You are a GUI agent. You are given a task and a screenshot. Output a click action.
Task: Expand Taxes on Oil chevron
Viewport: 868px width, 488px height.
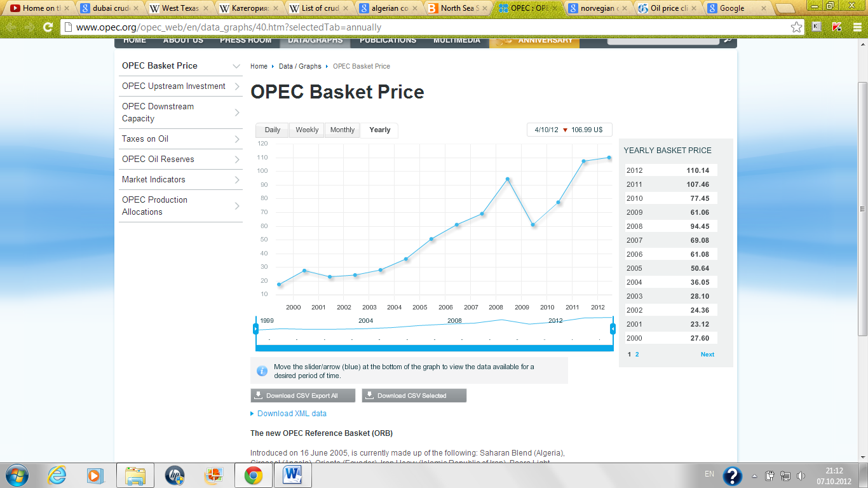237,139
